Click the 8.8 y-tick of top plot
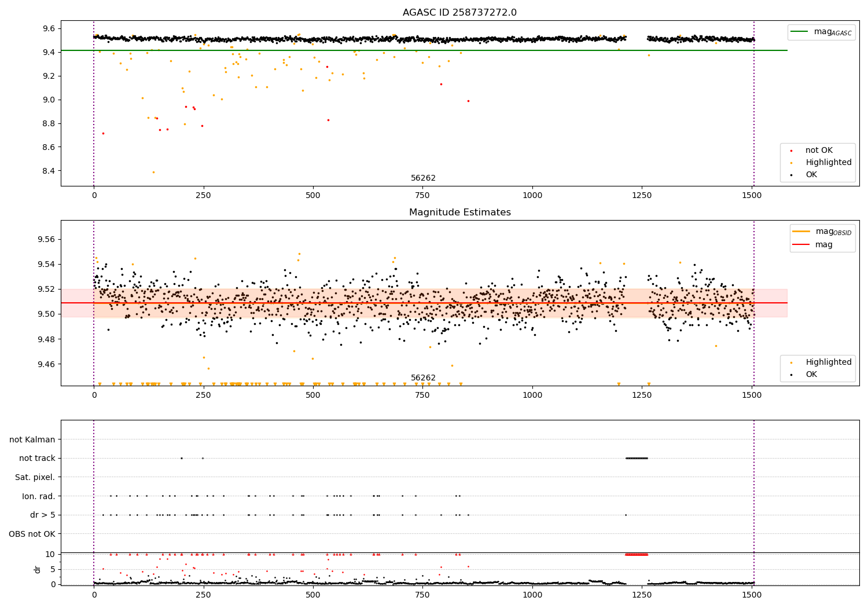Screen dimensions: 868x608 (49, 124)
